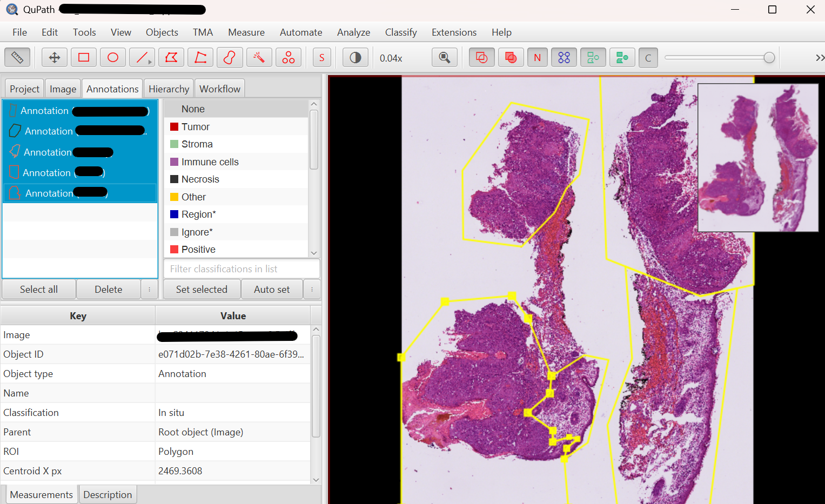
Task: Toggle show detections button
Action: 593,57
